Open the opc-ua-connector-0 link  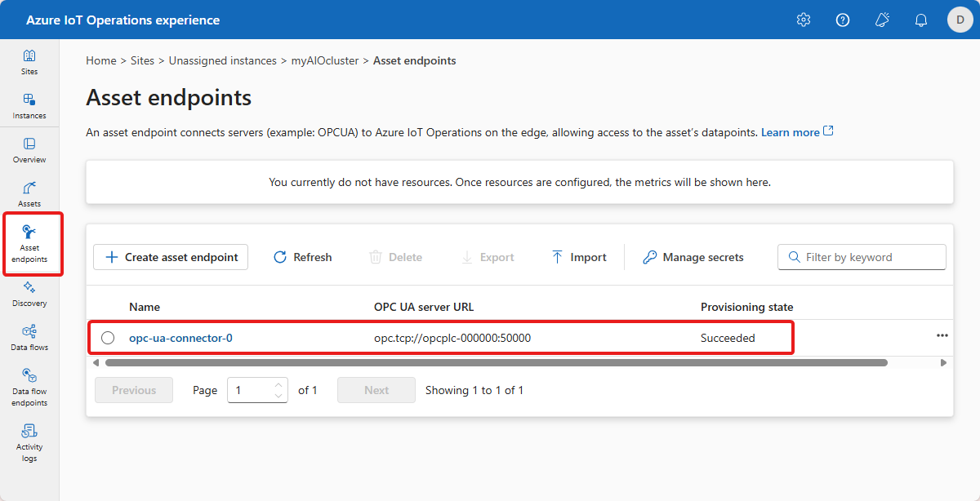click(180, 338)
